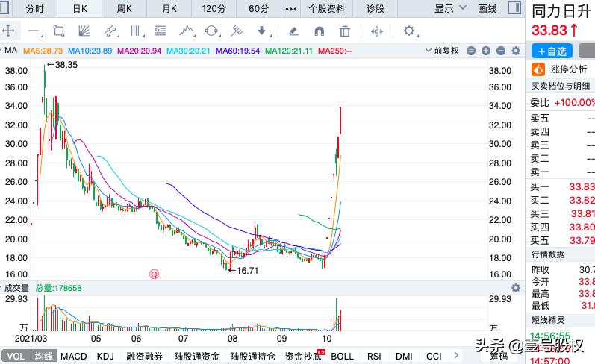The image size is (595, 364).
Task: Select the down arrow marker tool
Action: 262,31
